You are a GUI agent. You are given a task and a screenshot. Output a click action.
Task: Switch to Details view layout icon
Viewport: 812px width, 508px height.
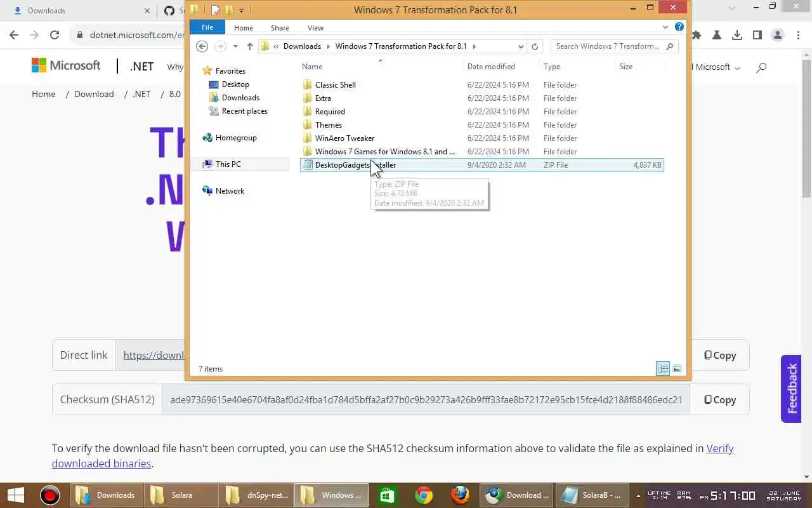(663, 369)
